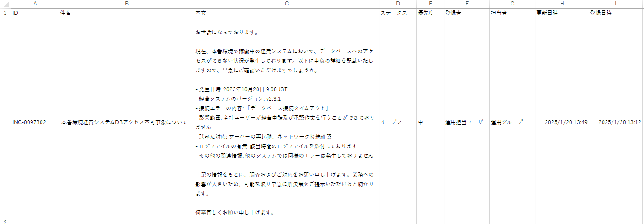Select the 登録者 header cell

pyautogui.click(x=466, y=13)
